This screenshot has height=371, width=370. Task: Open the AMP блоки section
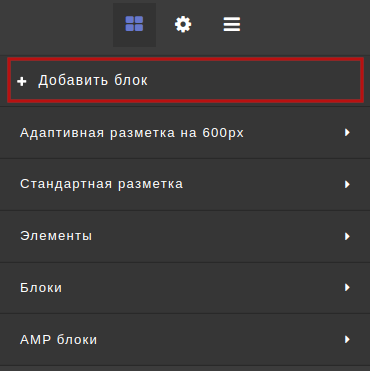(x=185, y=340)
